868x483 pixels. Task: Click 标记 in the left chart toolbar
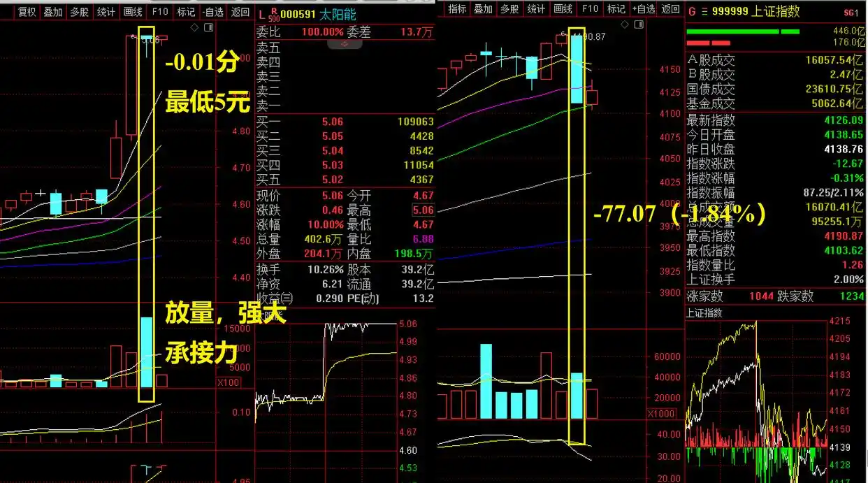point(187,11)
